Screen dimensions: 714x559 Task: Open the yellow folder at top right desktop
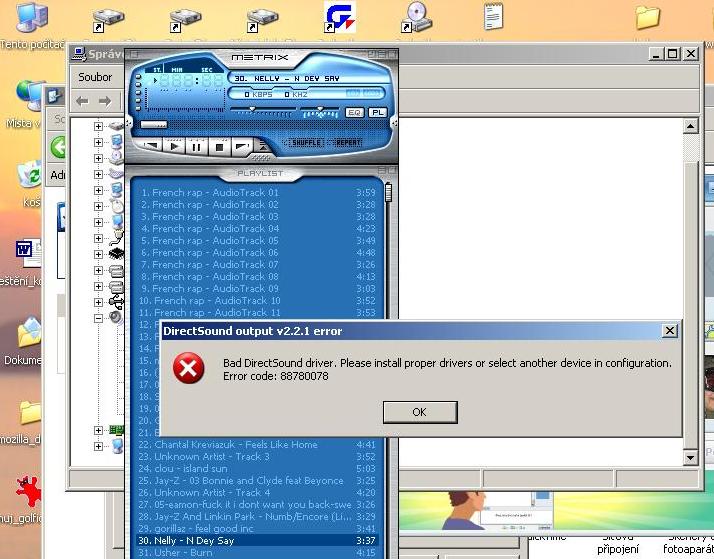point(648,18)
